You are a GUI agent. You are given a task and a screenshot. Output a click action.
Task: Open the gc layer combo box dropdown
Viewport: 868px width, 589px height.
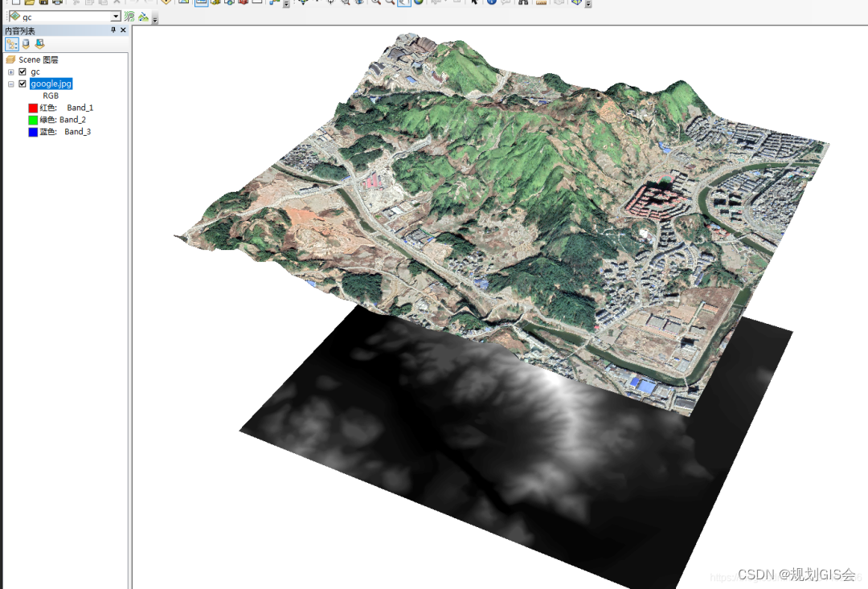tap(116, 15)
